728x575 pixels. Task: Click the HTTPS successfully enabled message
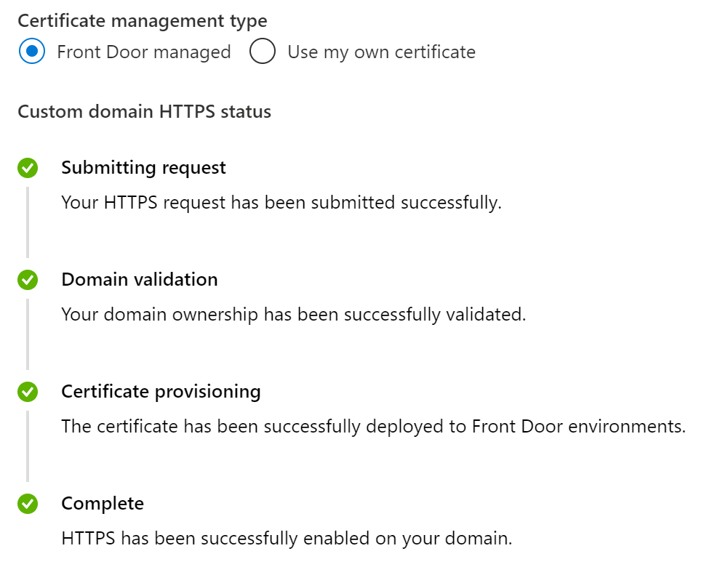pyautogui.click(x=287, y=539)
